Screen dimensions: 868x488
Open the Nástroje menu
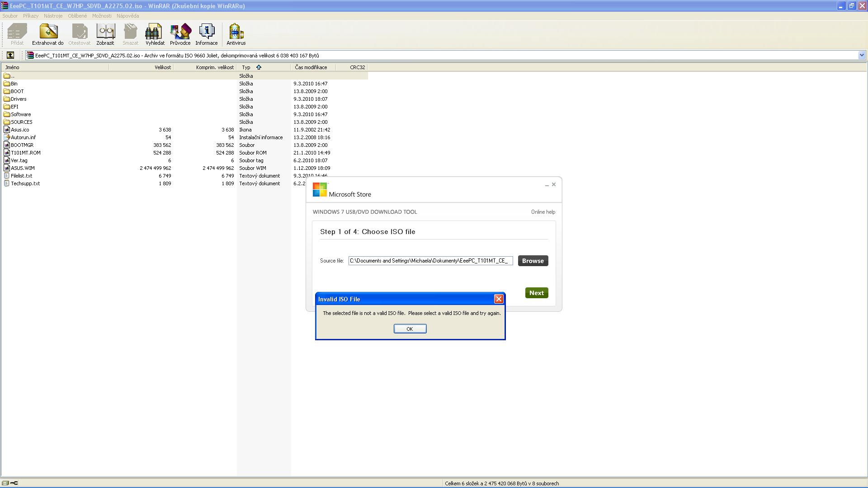coord(53,16)
